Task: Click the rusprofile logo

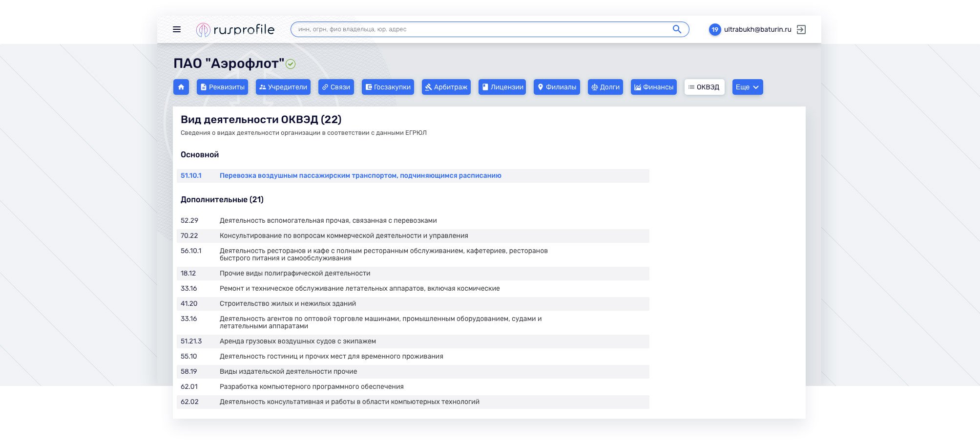Action: coord(235,30)
